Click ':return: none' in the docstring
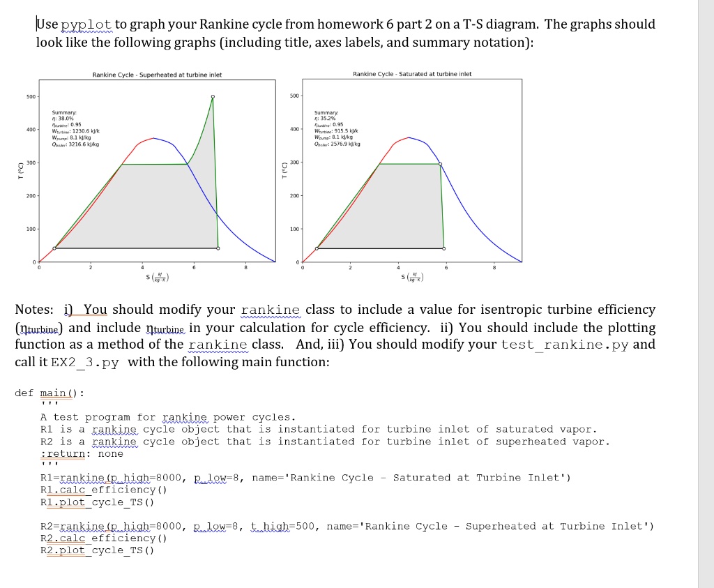Viewport: 714px width, 588px height. pyautogui.click(x=82, y=453)
